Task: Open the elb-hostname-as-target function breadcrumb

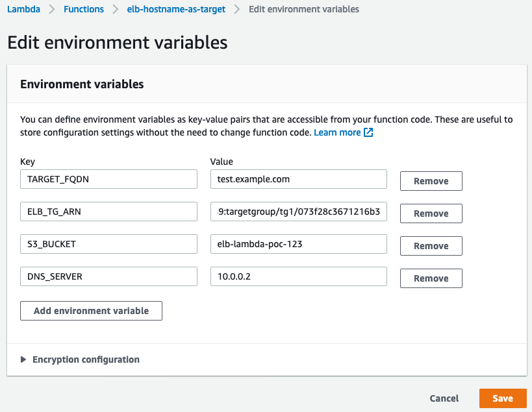Action: [175, 9]
